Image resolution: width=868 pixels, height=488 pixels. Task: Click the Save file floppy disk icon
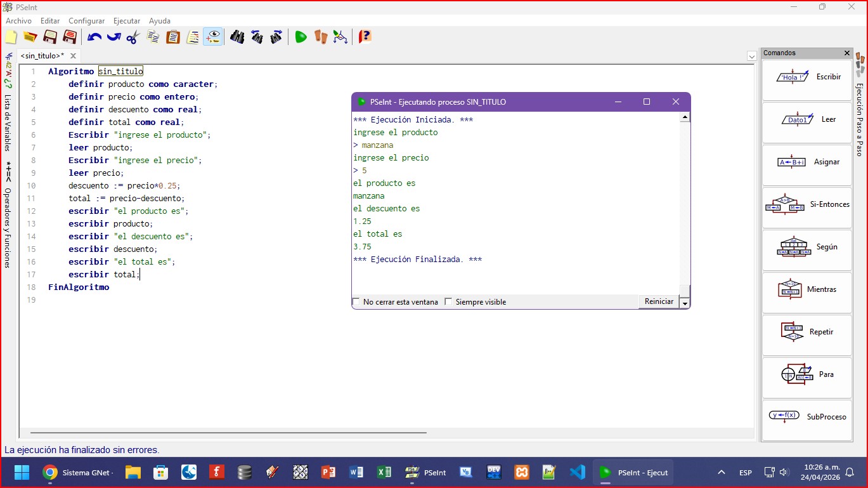[x=50, y=37]
